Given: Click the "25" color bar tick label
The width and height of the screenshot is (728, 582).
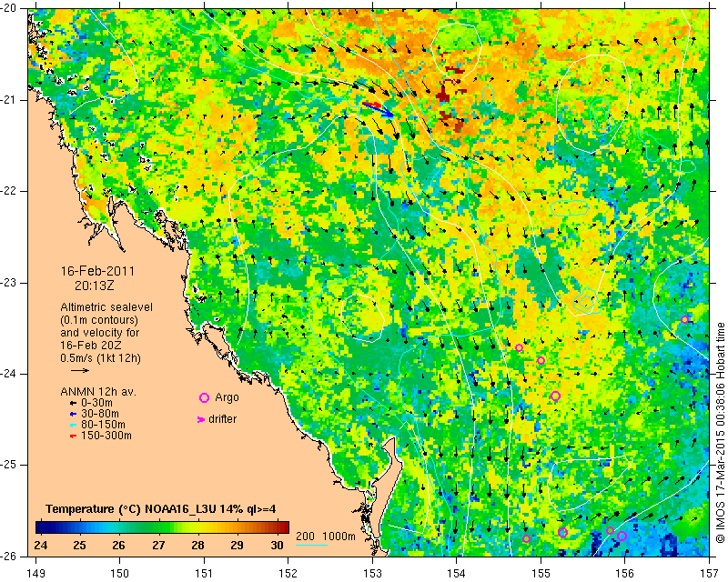Looking at the screenshot, I should pos(80,546).
